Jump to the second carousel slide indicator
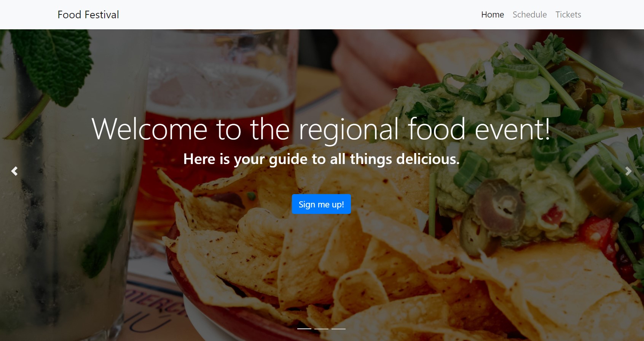The image size is (644, 341). point(321,329)
